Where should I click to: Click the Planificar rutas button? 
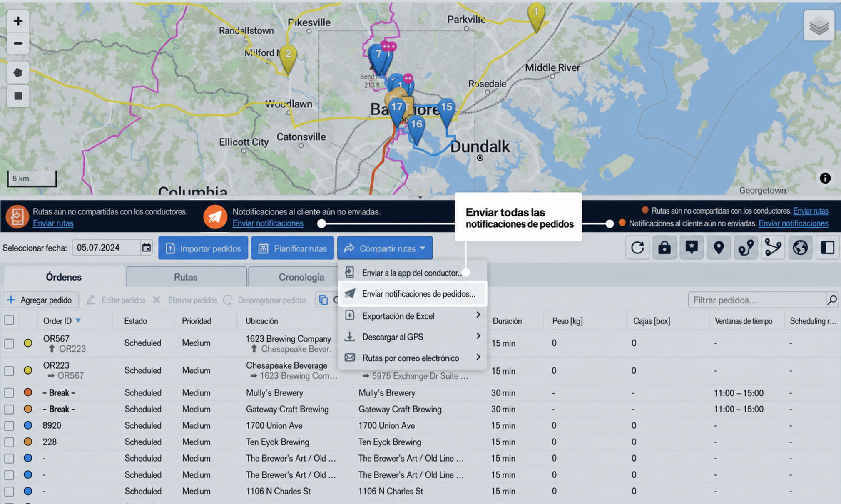(292, 248)
